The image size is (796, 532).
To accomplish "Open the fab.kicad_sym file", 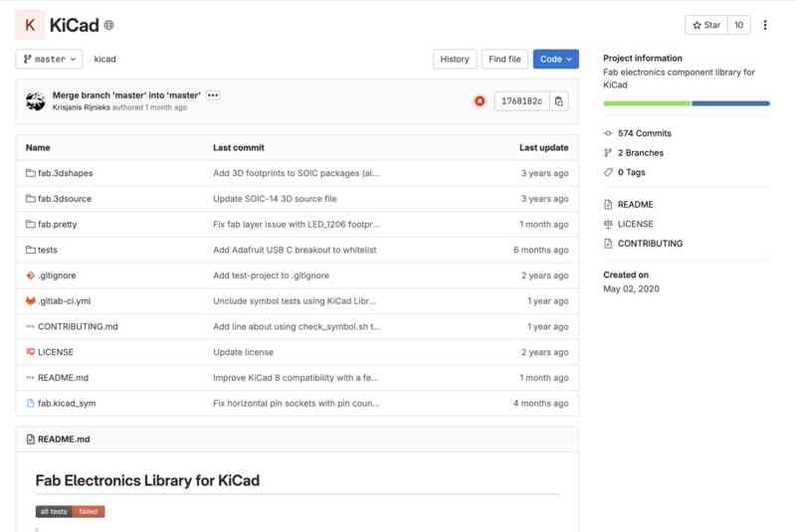I will 67,404.
